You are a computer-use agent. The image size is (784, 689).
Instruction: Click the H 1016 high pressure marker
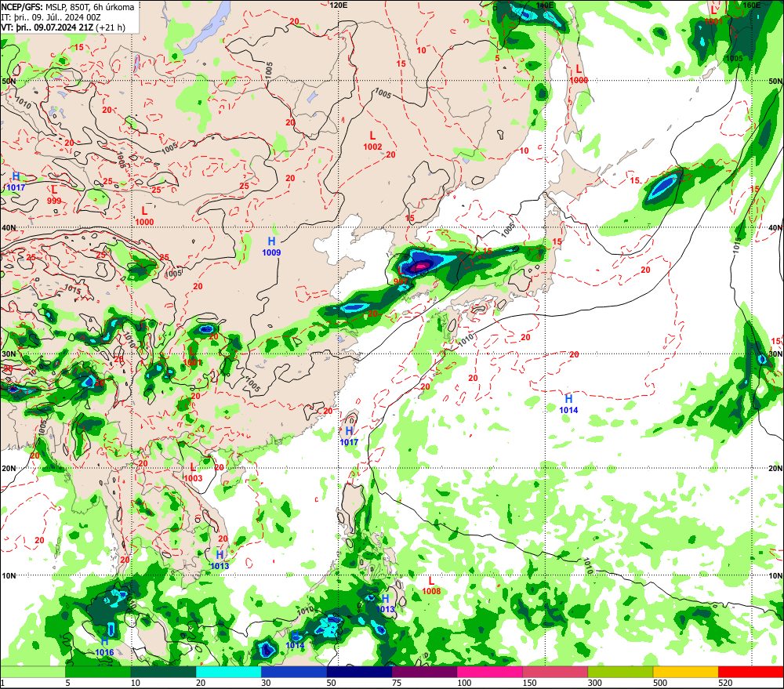click(x=104, y=647)
